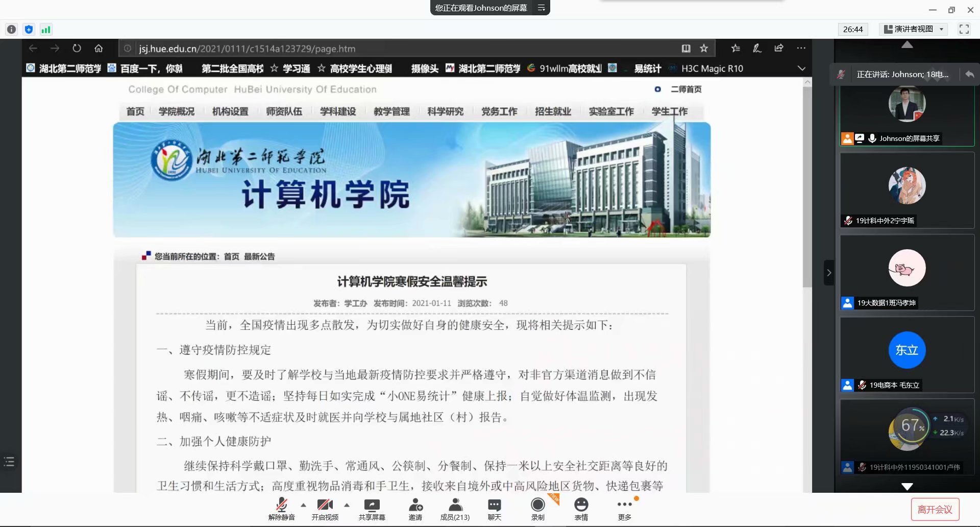Open the 首页 navigation tab
This screenshot has height=527, width=980.
135,111
